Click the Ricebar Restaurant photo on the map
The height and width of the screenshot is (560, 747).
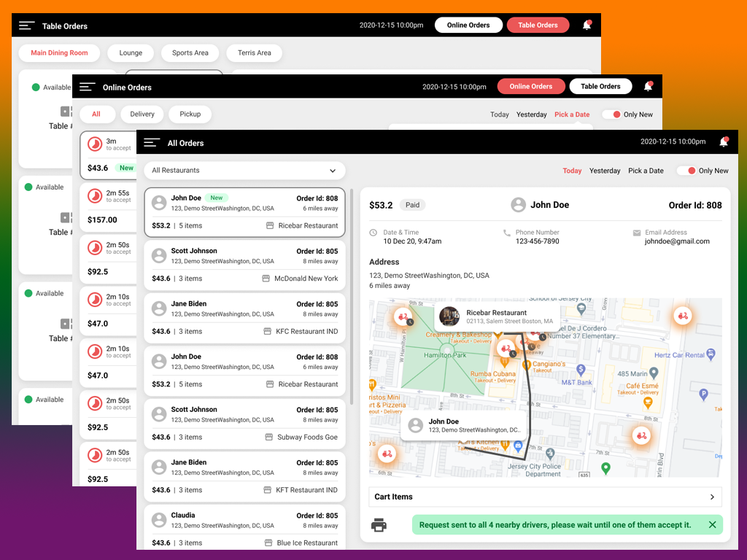click(449, 316)
